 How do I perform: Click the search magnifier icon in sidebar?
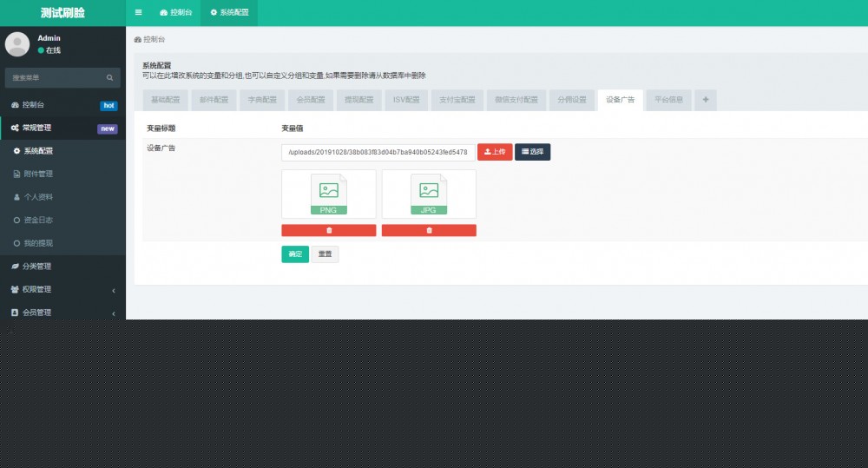(x=109, y=78)
